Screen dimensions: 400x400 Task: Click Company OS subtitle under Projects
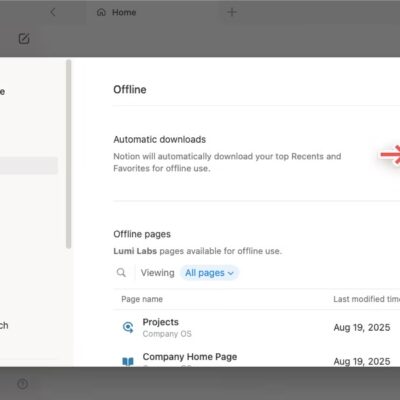pyautogui.click(x=167, y=334)
